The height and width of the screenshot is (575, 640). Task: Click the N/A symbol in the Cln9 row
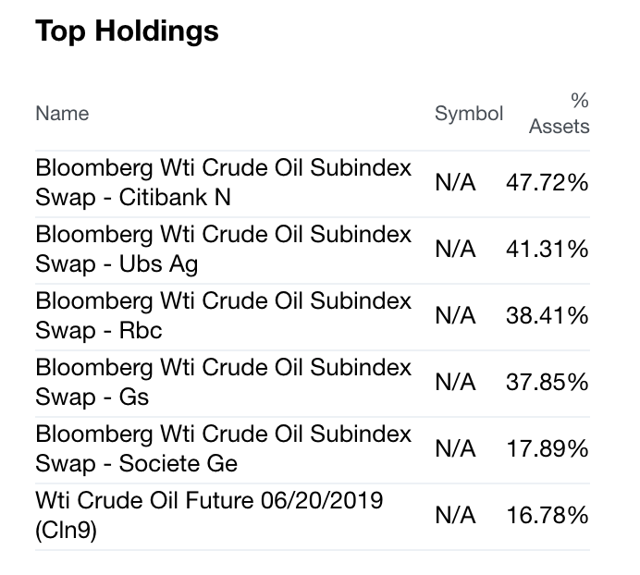(x=456, y=516)
